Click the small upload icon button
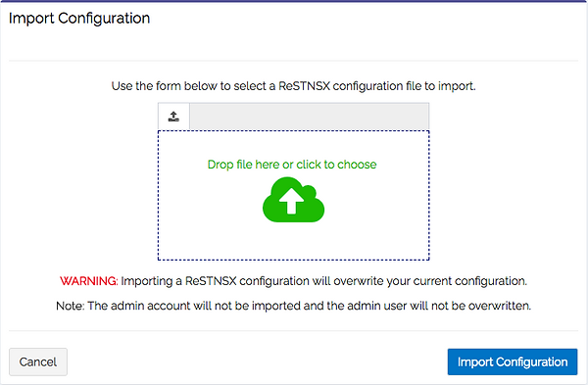Image resolution: width=588 pixels, height=385 pixels. (173, 117)
